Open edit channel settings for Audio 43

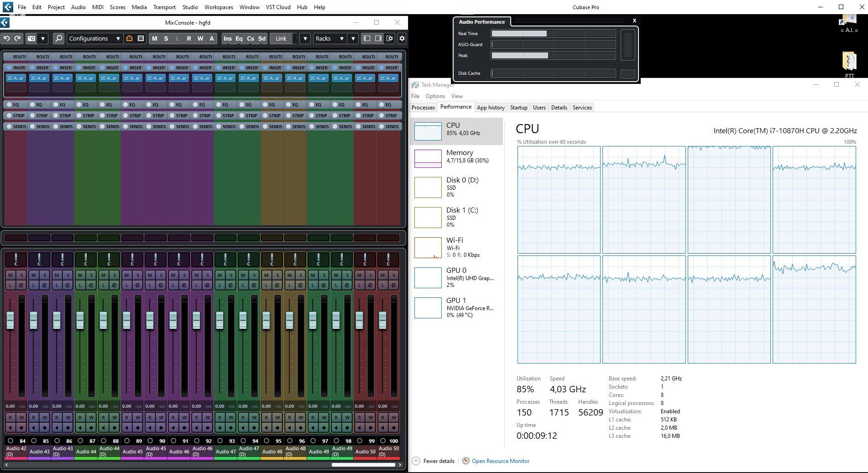click(x=45, y=285)
